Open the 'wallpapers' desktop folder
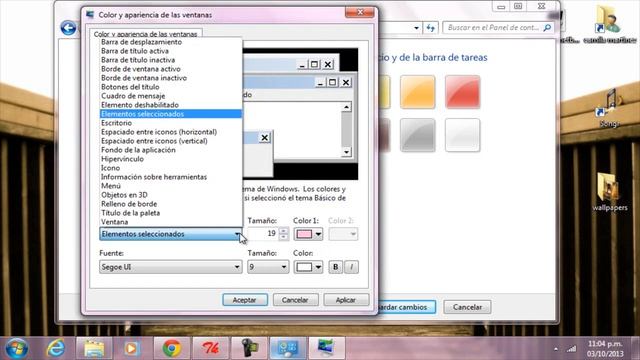Image resolution: width=640 pixels, height=360 pixels. pyautogui.click(x=610, y=192)
